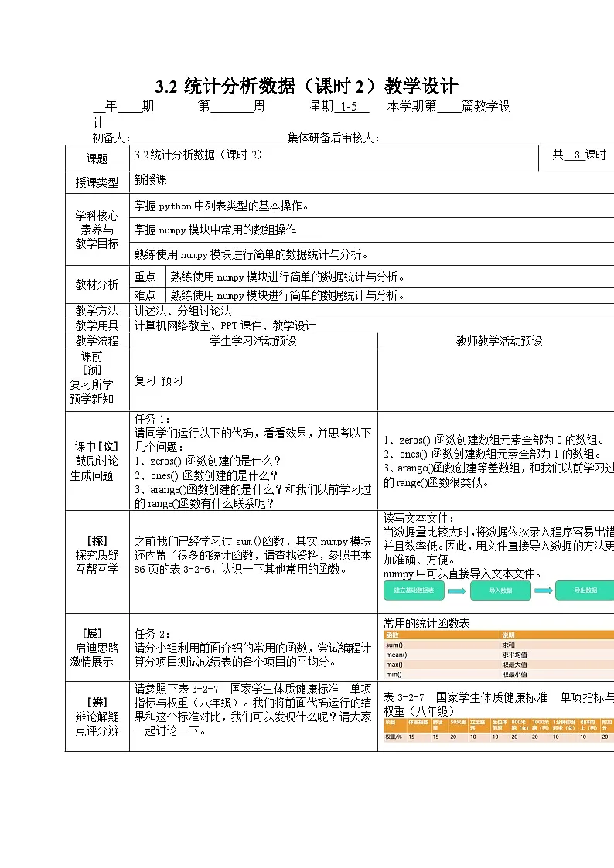The width and height of the screenshot is (614, 868).
Task: Select the "课前[预]" stage cell
Action: click(97, 380)
